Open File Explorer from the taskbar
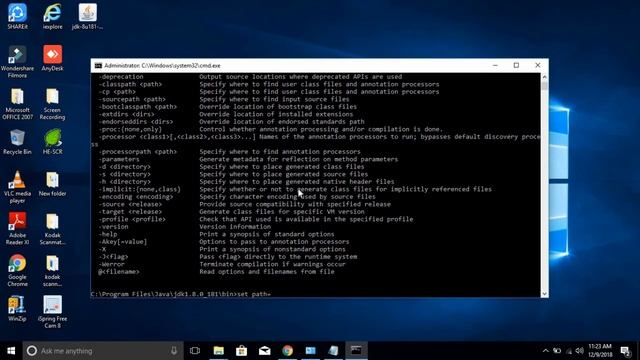 (x=219, y=351)
